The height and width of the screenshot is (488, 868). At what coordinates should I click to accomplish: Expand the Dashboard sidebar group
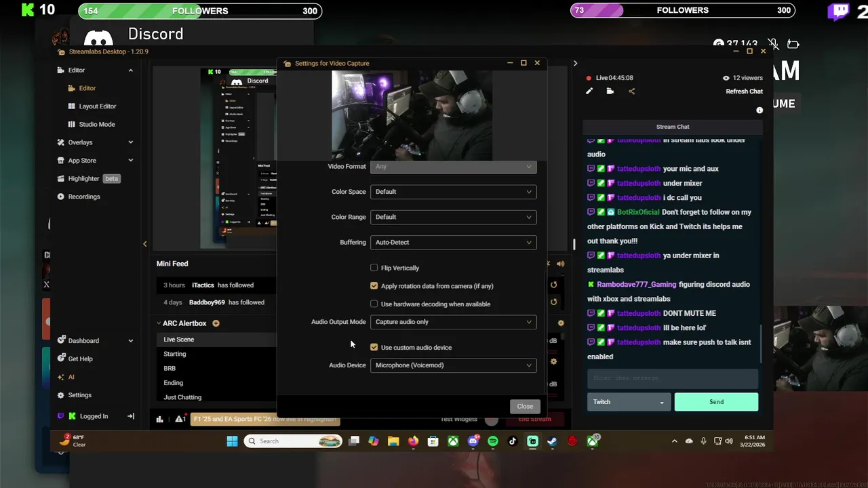(x=130, y=341)
